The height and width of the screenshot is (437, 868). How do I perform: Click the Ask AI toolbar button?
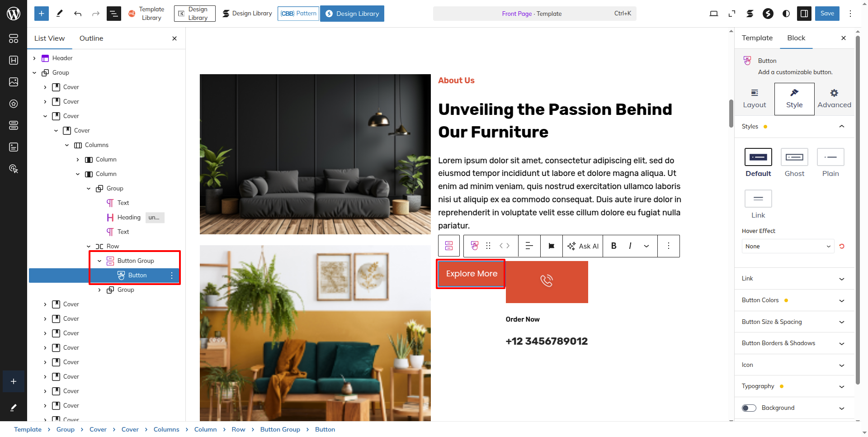(583, 246)
